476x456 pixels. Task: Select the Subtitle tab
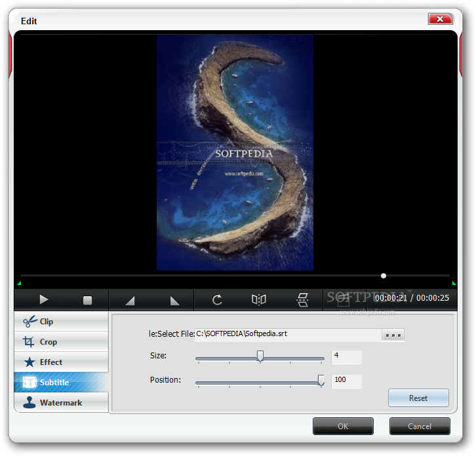tap(62, 382)
